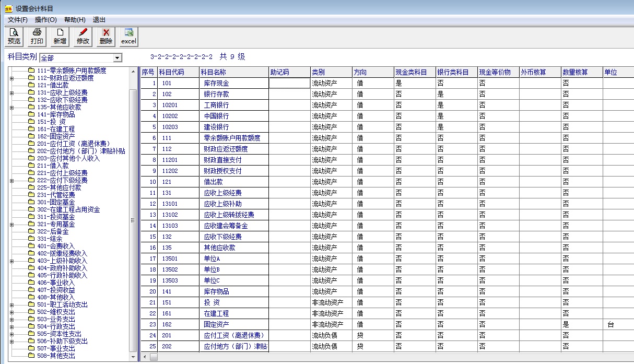Screen dimensions: 634x364
Task: Open the 帮助(H) menu
Action: (x=75, y=20)
